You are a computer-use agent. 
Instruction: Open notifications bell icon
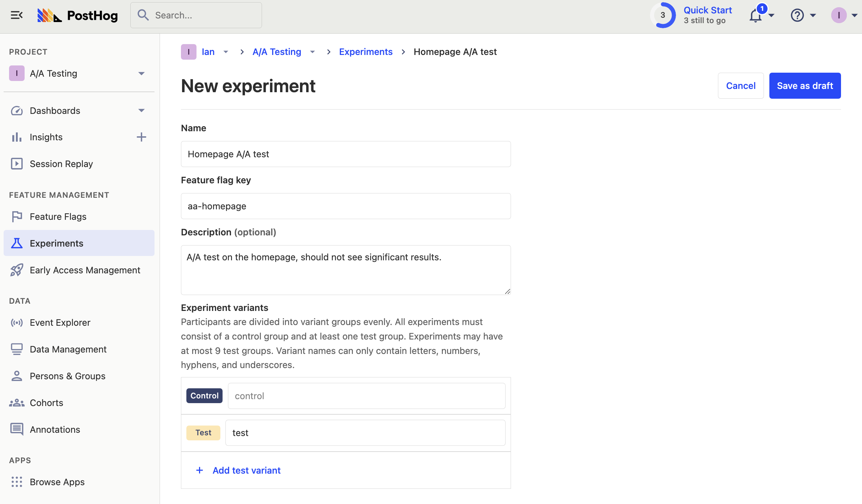point(756,16)
